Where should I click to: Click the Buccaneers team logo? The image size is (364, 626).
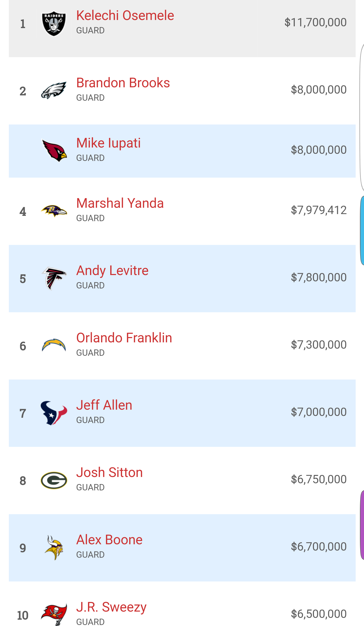54,614
